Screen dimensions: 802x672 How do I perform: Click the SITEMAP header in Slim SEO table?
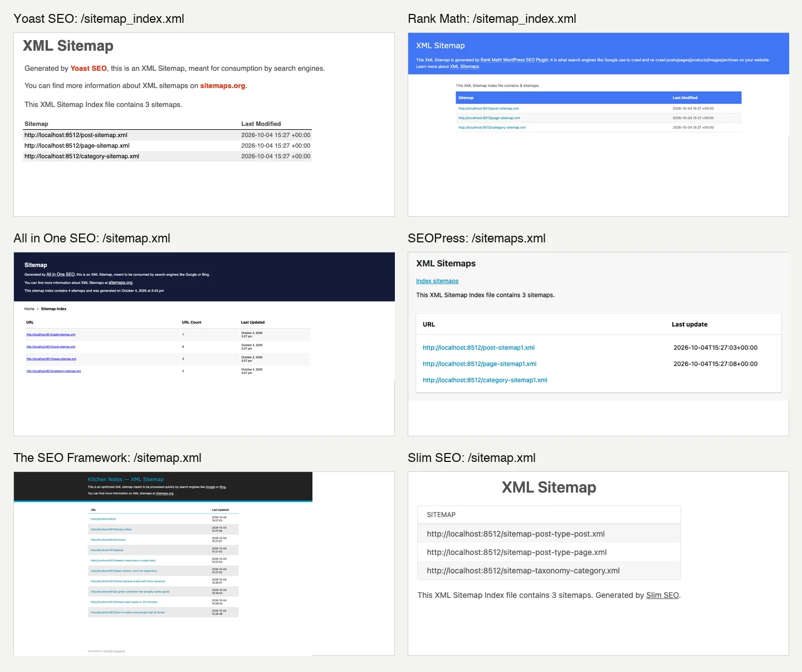441,515
